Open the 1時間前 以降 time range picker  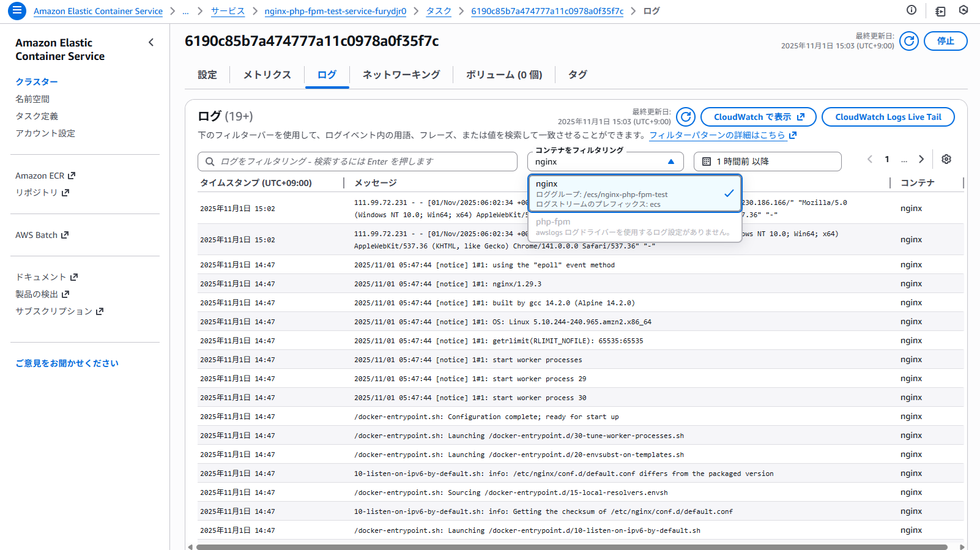coord(767,162)
